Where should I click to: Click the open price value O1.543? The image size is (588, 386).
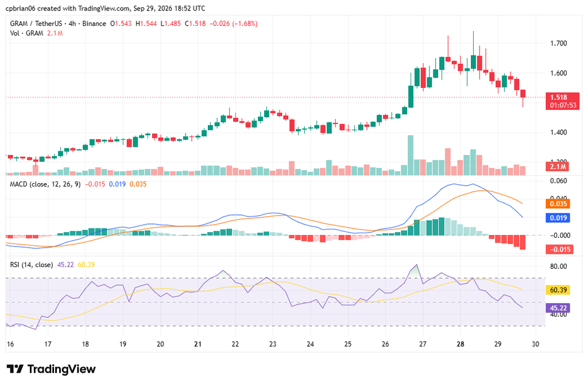coord(121,24)
